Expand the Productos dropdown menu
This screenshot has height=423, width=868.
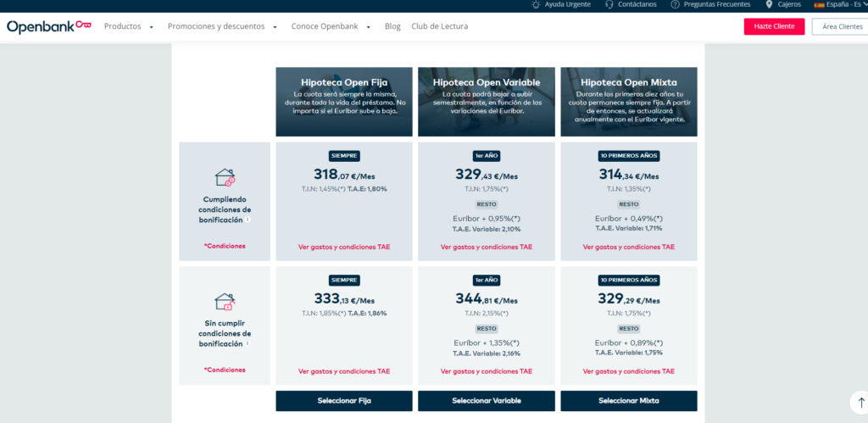tap(128, 26)
